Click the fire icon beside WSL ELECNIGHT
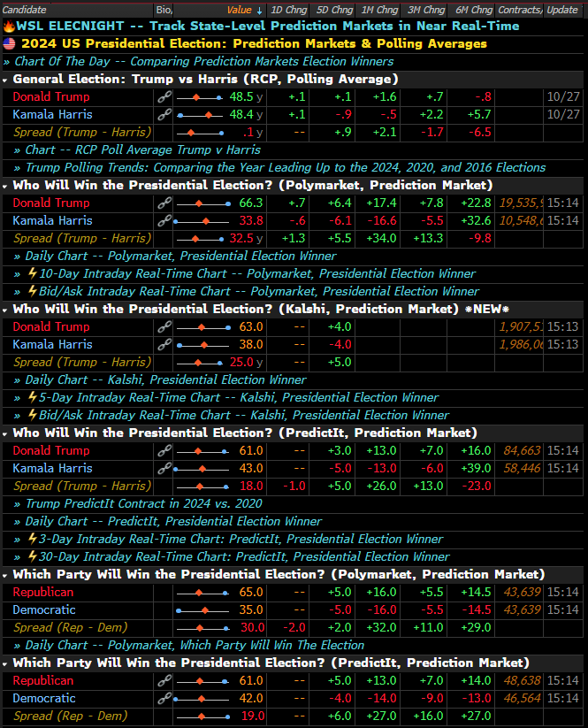Image resolution: width=588 pixels, height=728 pixels. tap(8, 27)
